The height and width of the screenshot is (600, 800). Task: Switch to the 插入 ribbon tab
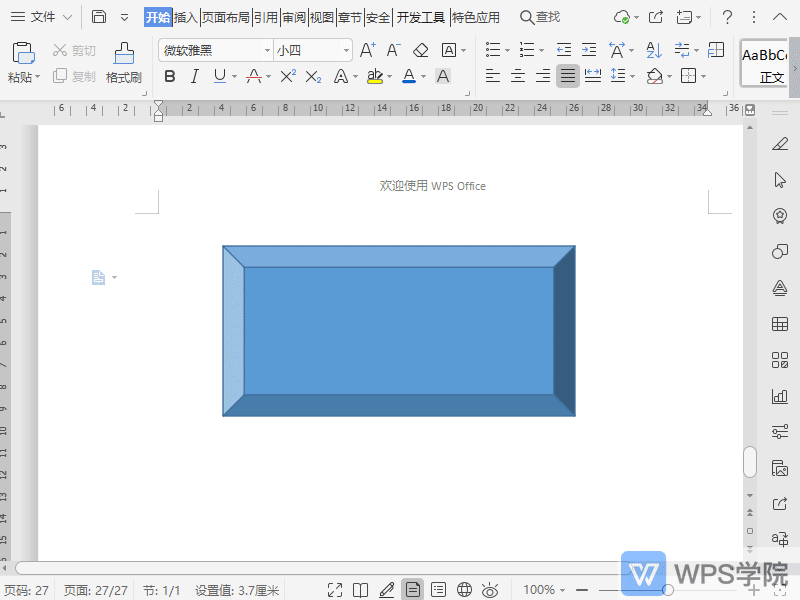click(185, 16)
